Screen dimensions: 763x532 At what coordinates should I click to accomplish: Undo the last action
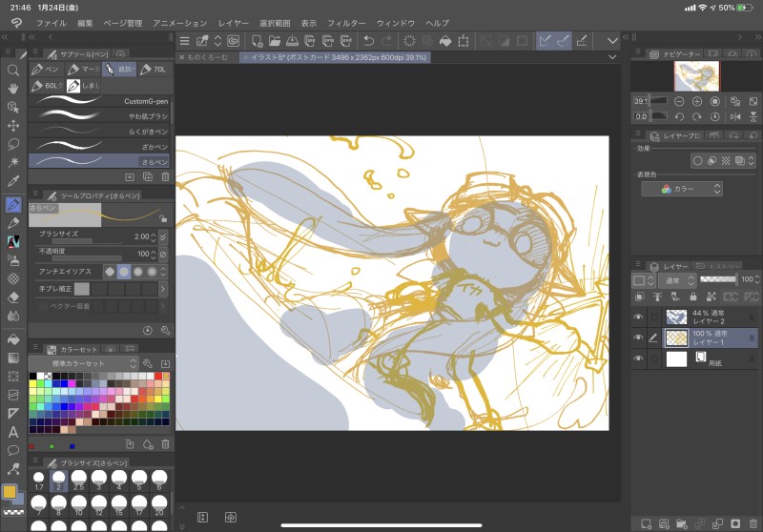[369, 41]
